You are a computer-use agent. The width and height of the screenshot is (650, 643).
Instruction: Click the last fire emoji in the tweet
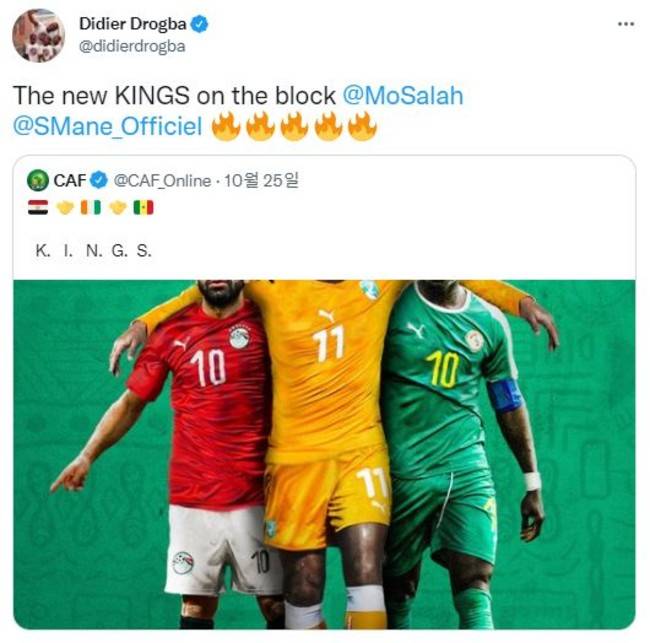(x=362, y=126)
